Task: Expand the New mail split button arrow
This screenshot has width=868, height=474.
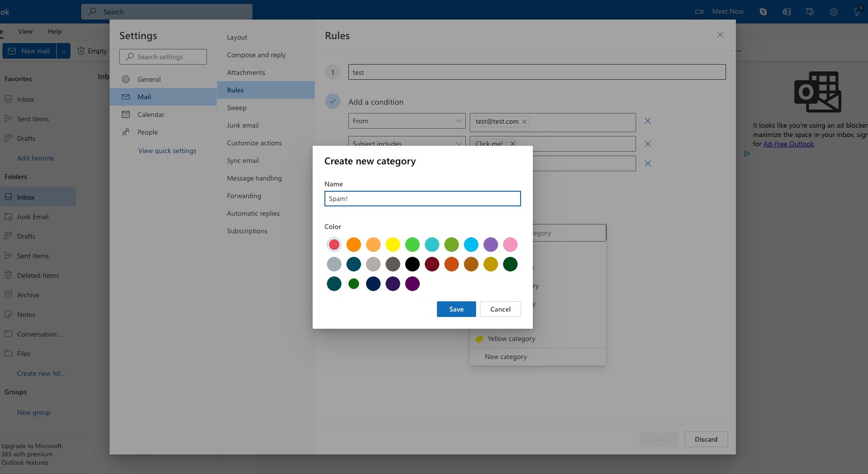Action: [x=64, y=51]
